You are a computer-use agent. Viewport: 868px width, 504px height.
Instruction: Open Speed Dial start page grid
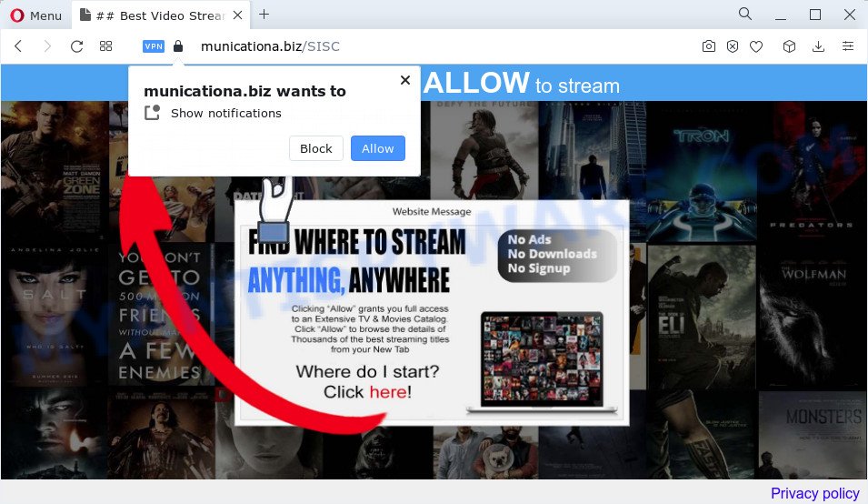(x=105, y=46)
